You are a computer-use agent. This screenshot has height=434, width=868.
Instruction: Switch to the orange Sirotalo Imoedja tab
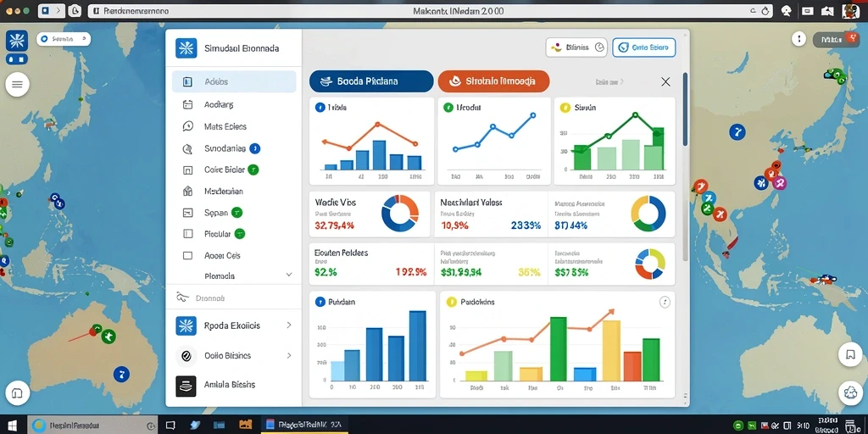tap(494, 81)
